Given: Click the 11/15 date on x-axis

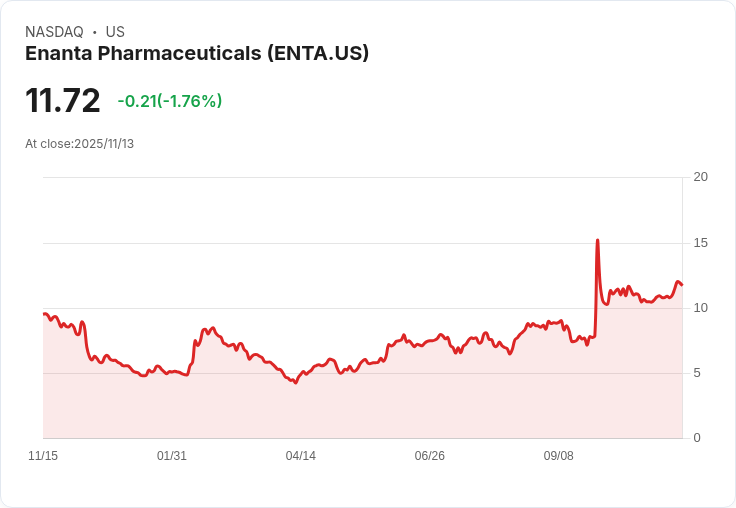Looking at the screenshot, I should [x=43, y=455].
